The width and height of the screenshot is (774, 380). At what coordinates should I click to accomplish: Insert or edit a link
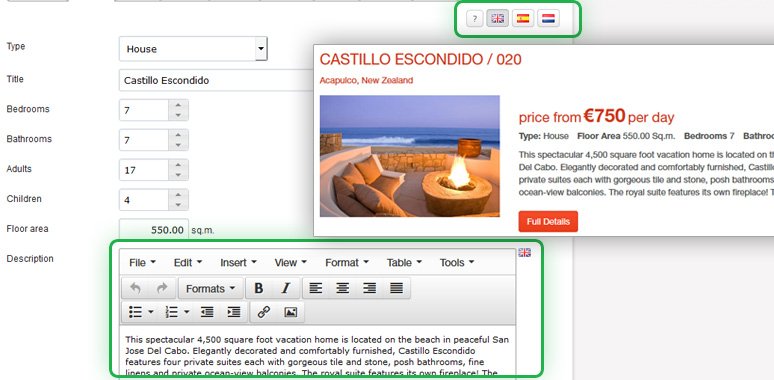[264, 312]
